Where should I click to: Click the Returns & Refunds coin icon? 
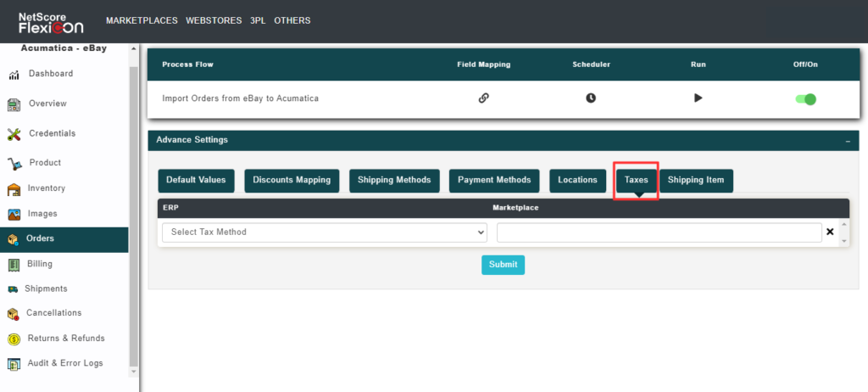coord(14,339)
